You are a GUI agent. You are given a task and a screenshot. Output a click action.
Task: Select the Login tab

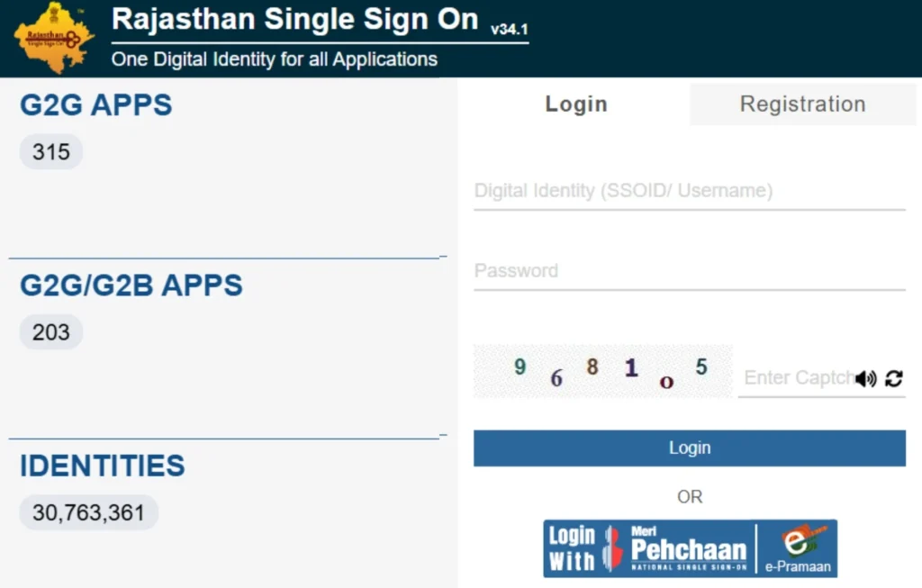(x=576, y=104)
